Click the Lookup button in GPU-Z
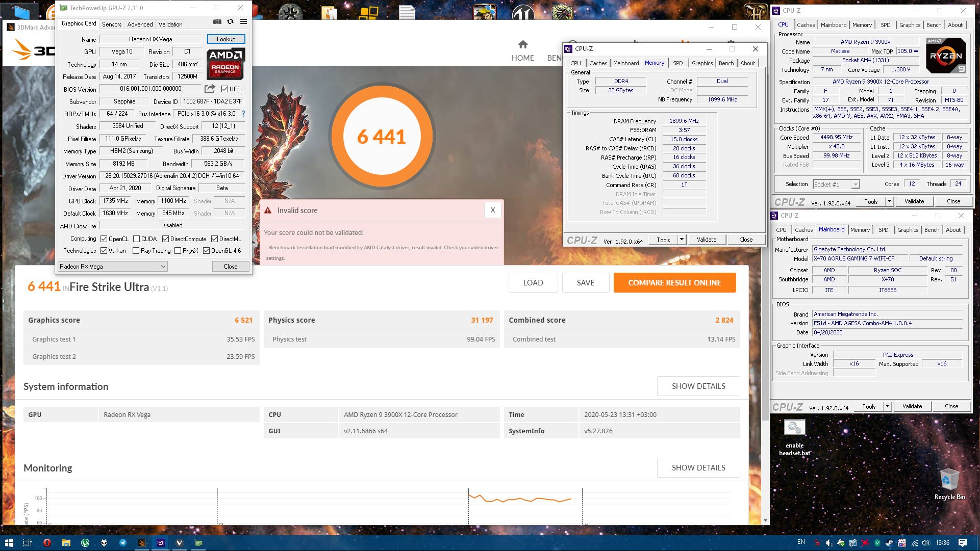 point(226,39)
